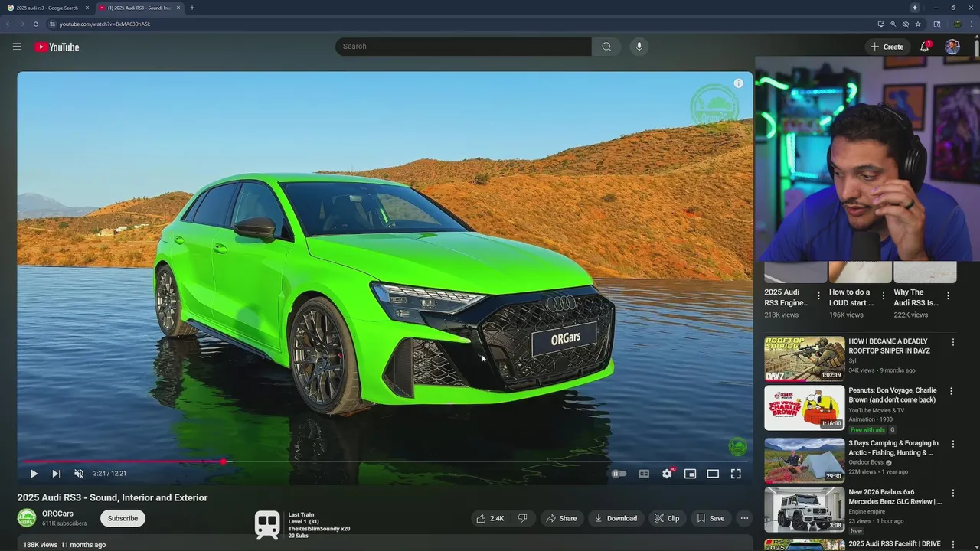
Task: Open the ORGCars channel name link
Action: pyautogui.click(x=57, y=514)
